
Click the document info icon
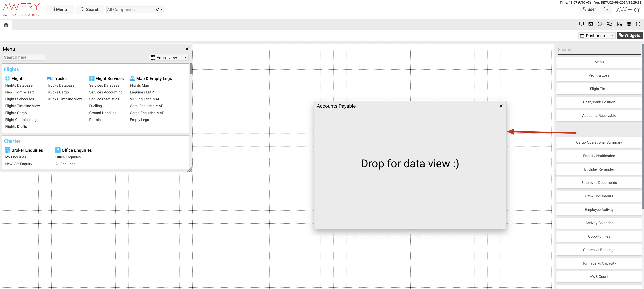[x=619, y=24]
